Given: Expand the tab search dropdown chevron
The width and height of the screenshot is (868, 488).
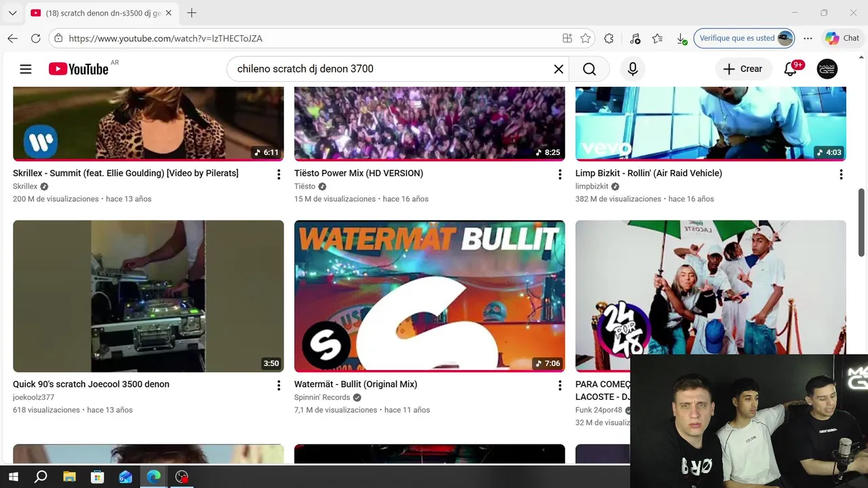Looking at the screenshot, I should click(12, 13).
